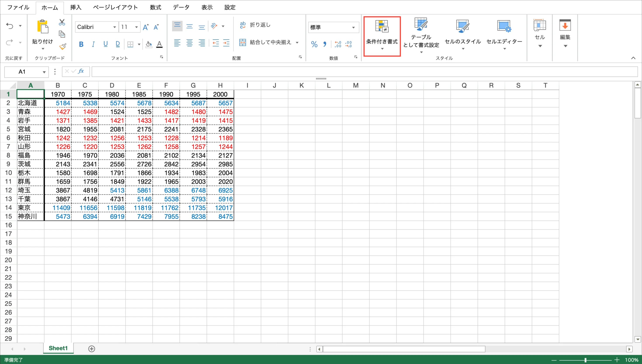Click the zoom slider in the status bar

(x=585, y=360)
